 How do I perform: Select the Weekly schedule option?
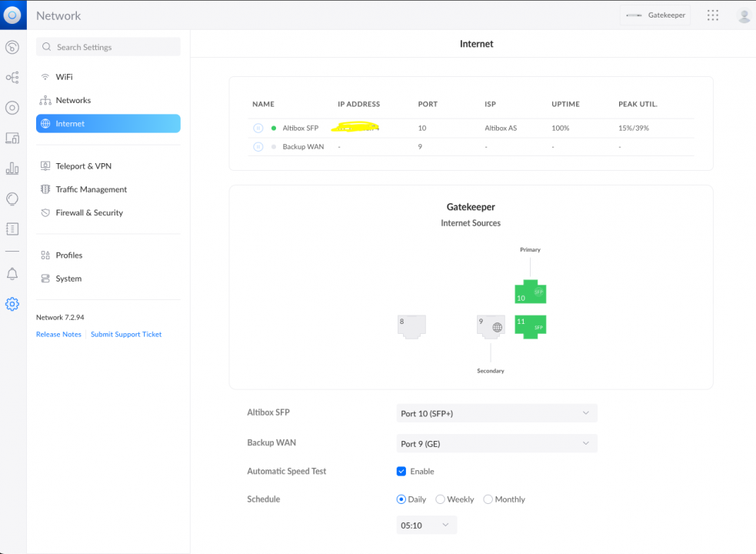[x=441, y=499]
